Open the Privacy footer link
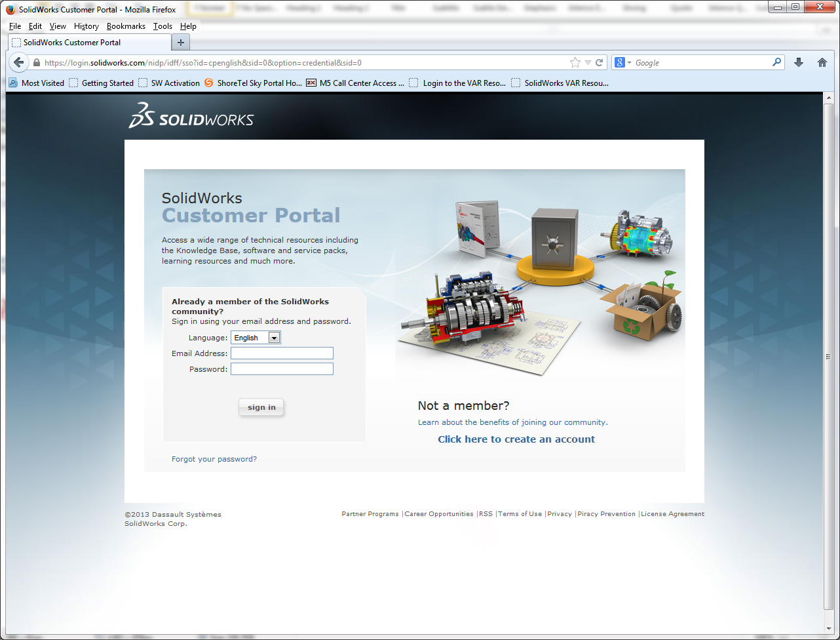840x640 pixels. (x=560, y=514)
